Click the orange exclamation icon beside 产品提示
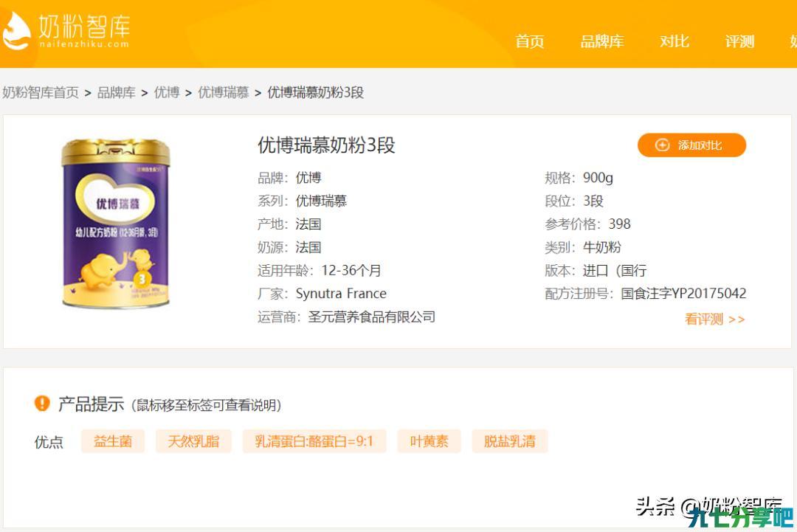Viewport: 797px width, 532px height. (42, 404)
